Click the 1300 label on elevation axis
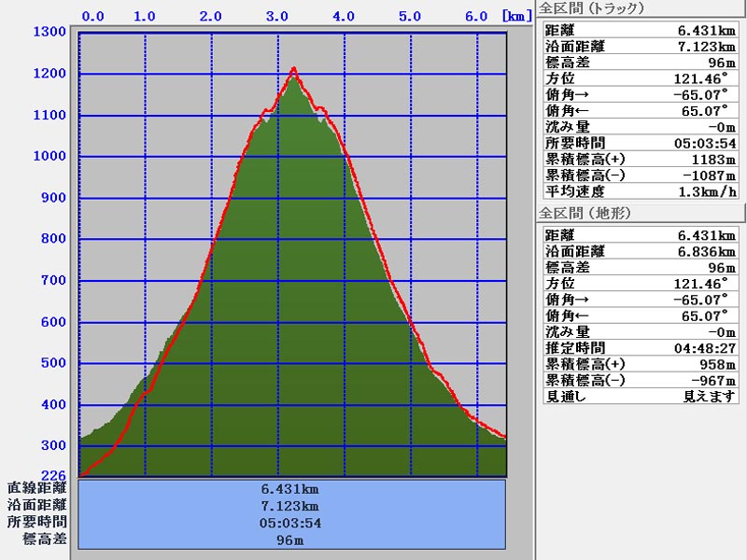747x560 pixels. click(x=49, y=33)
